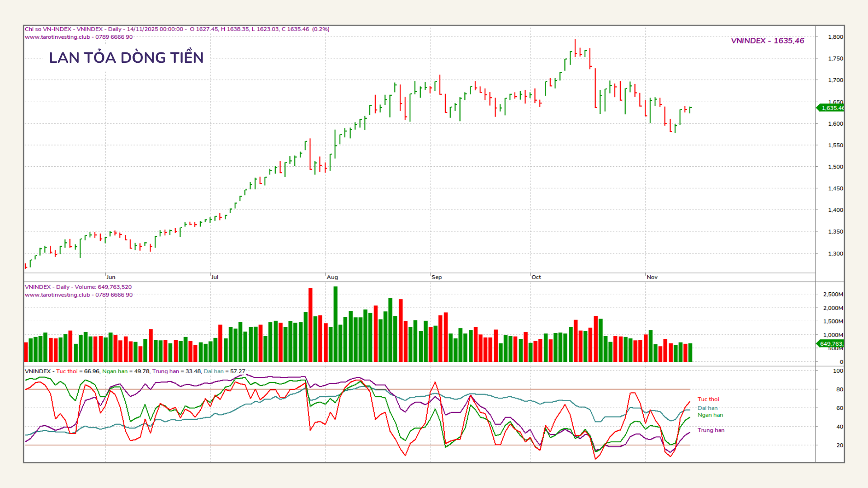Click the Aug time axis marker
868x488 pixels.
[x=332, y=277]
